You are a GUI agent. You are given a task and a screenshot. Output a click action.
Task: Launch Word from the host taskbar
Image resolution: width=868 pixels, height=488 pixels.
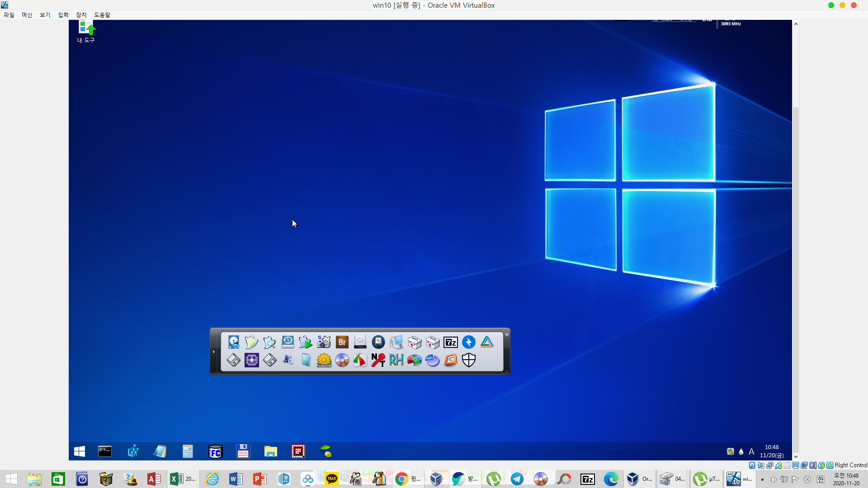click(236, 479)
